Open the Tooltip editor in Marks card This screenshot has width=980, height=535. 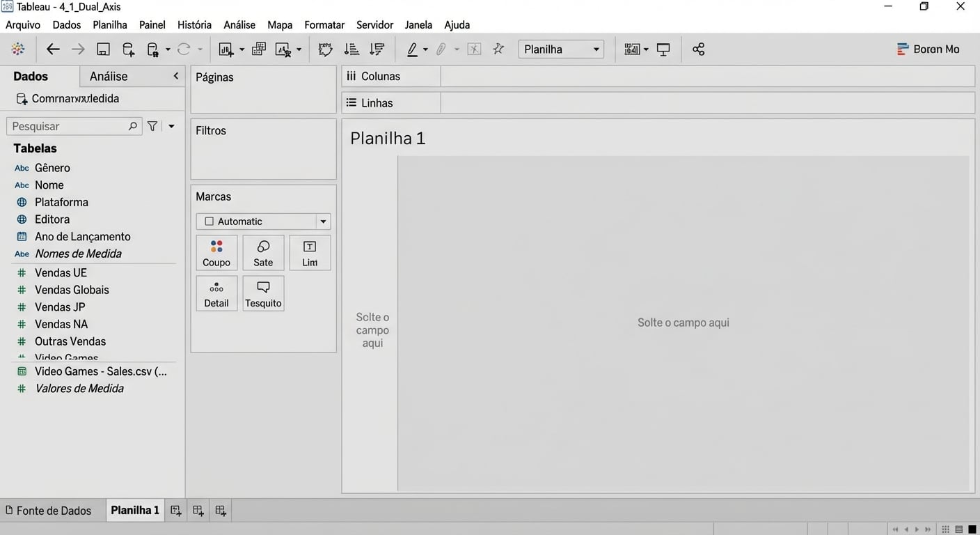262,293
